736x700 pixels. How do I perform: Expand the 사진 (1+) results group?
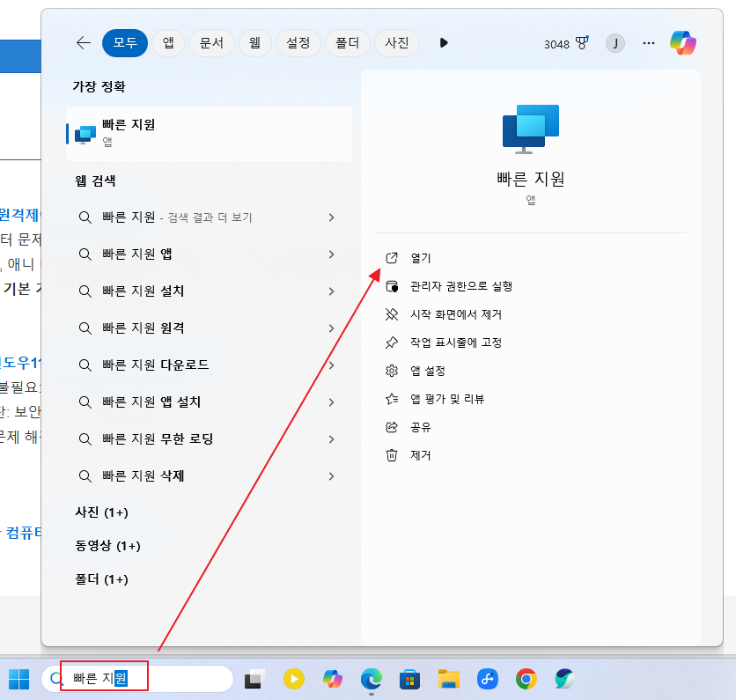click(x=101, y=512)
